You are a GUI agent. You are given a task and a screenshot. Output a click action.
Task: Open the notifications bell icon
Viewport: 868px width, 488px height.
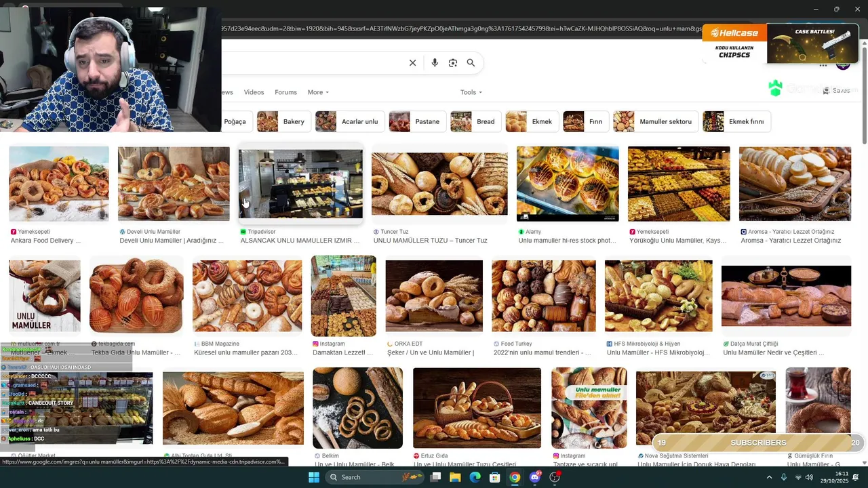tap(856, 477)
